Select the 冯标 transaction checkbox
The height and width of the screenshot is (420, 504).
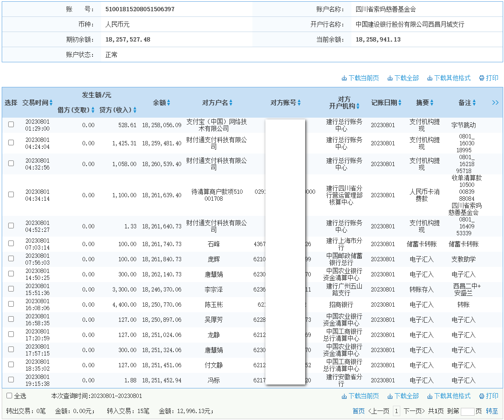[11, 379]
